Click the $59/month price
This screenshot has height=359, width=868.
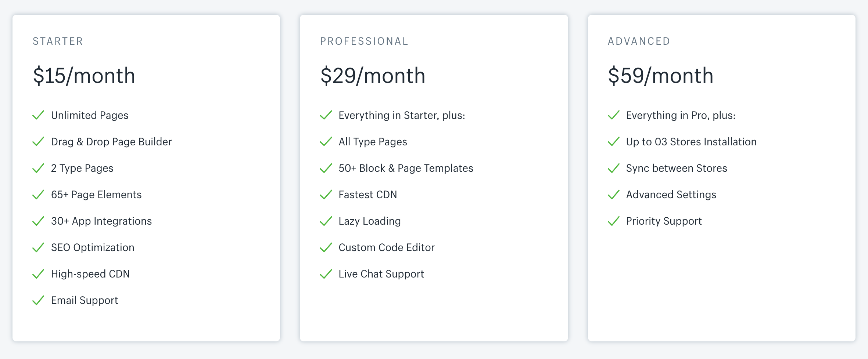(x=661, y=76)
